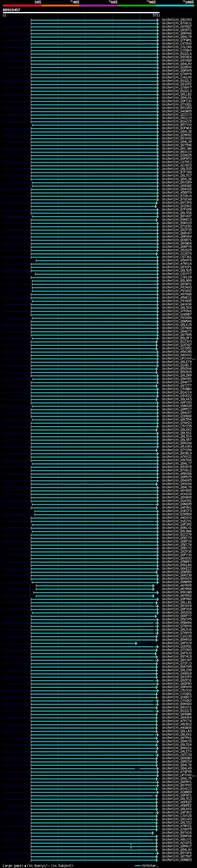Click the UniRef100_Q6TPK1 label
Screen dimensions: 197x868
(176, 737)
